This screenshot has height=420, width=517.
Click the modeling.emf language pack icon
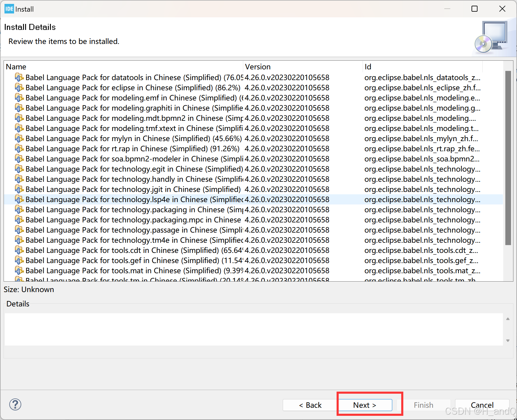pos(19,98)
